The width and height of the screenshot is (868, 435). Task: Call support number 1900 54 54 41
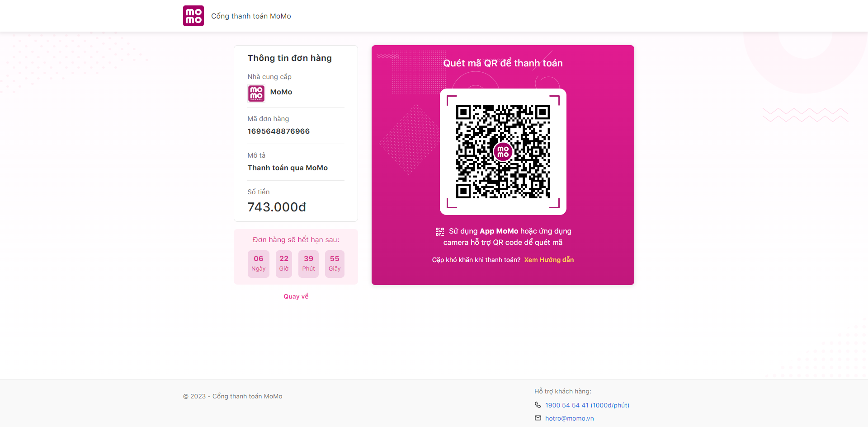[x=587, y=405]
